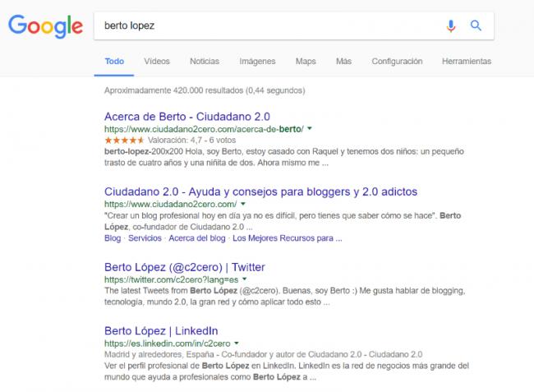
Task: Click the 'Servicios' sitelink
Action: point(144,238)
